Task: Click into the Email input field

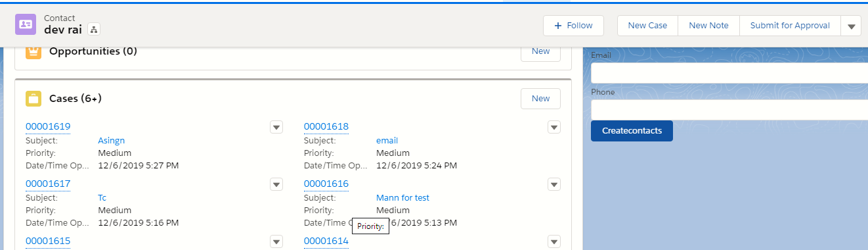Action: click(729, 73)
